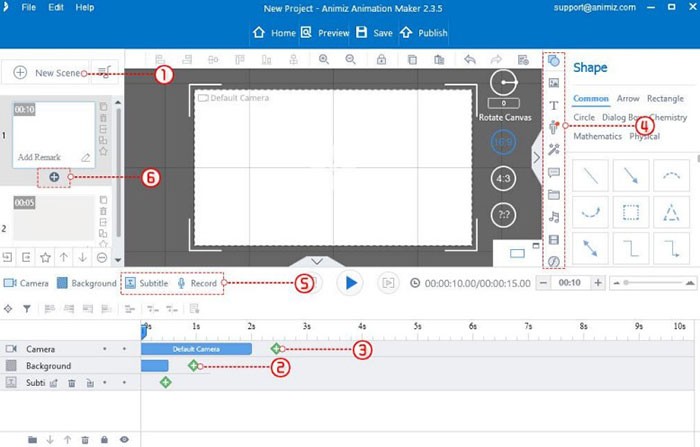Screen dimensions: 700x447
Task: Open the Character roles icon
Action: pyautogui.click(x=553, y=127)
